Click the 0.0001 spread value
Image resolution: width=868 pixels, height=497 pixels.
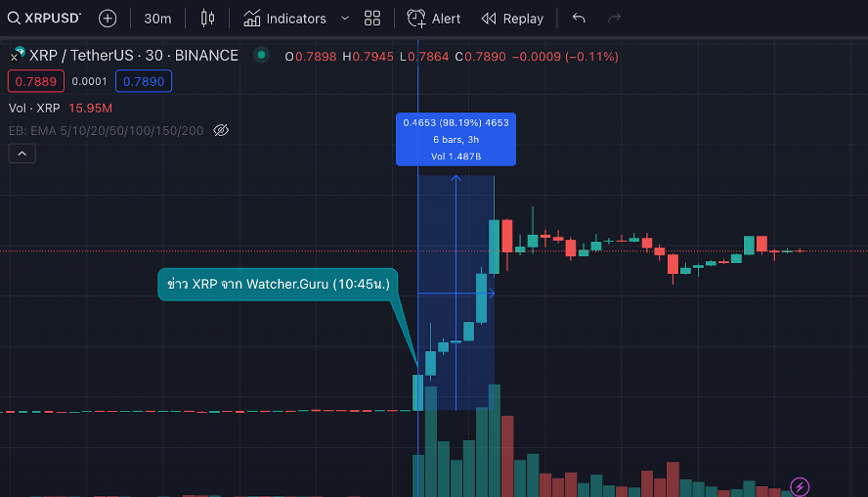coord(89,81)
